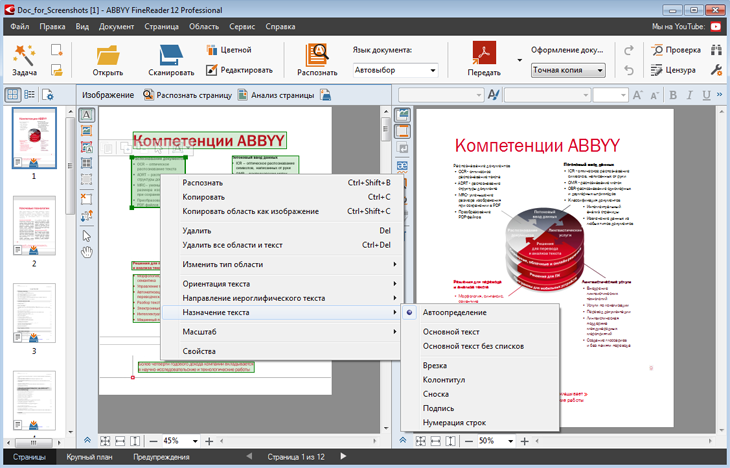Image resolution: width=730 pixels, height=468 pixels.
Task: Select page 3 thumbnail
Action: (x=34, y=312)
